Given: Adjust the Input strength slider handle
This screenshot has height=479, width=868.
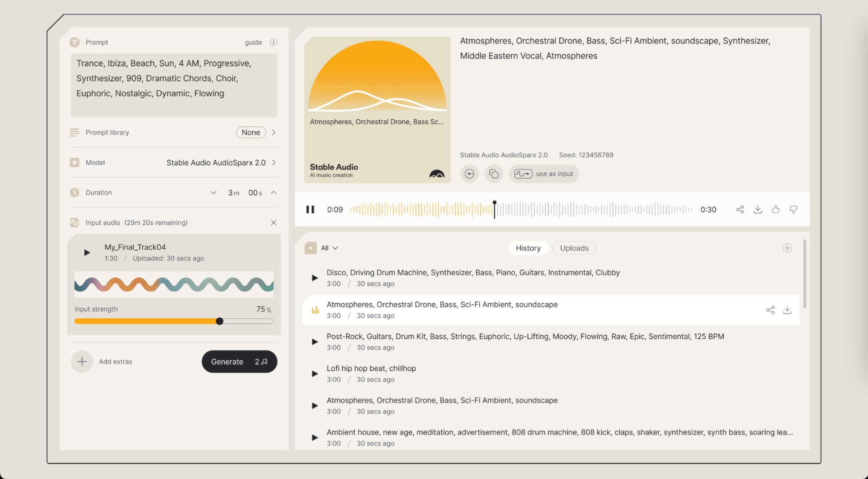Looking at the screenshot, I should coord(220,321).
